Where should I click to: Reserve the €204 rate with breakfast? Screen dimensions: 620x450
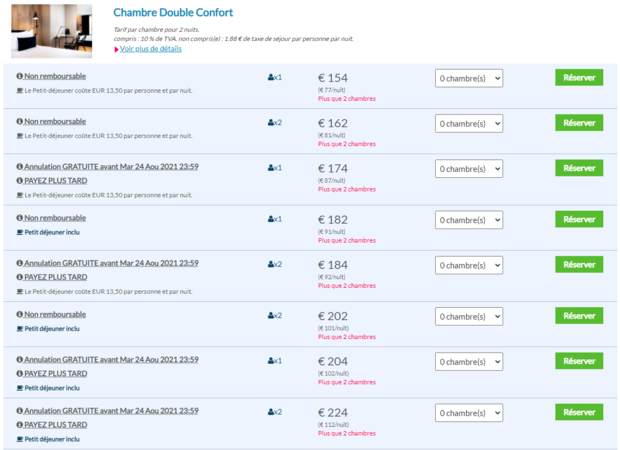point(579,361)
